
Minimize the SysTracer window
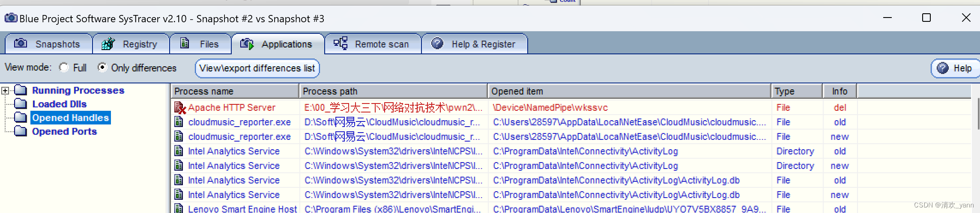click(x=887, y=18)
